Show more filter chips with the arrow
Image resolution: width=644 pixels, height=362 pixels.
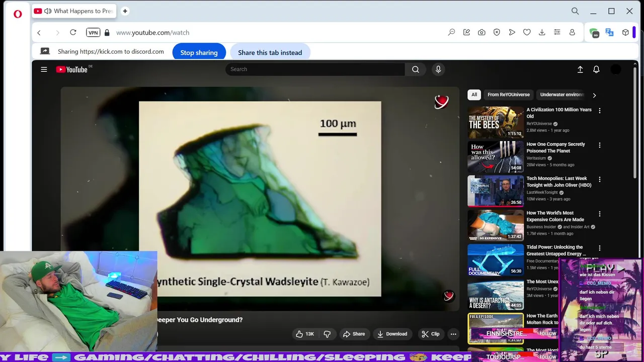[594, 95]
